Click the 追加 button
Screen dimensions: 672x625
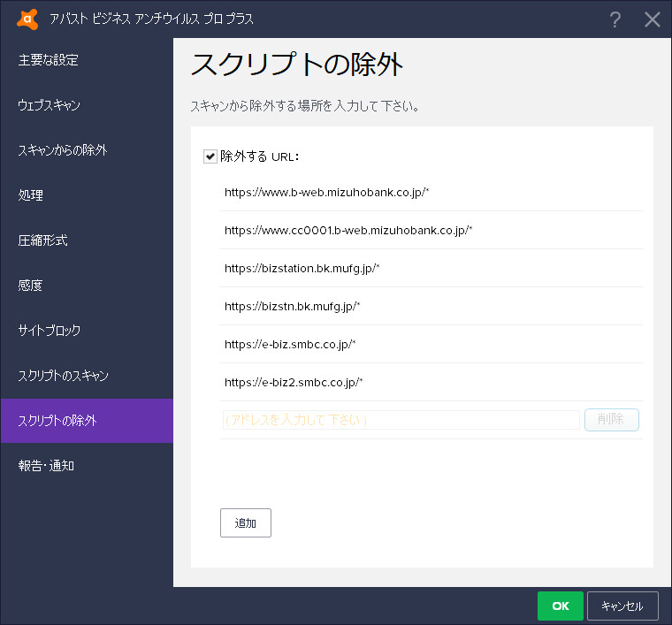[246, 522]
